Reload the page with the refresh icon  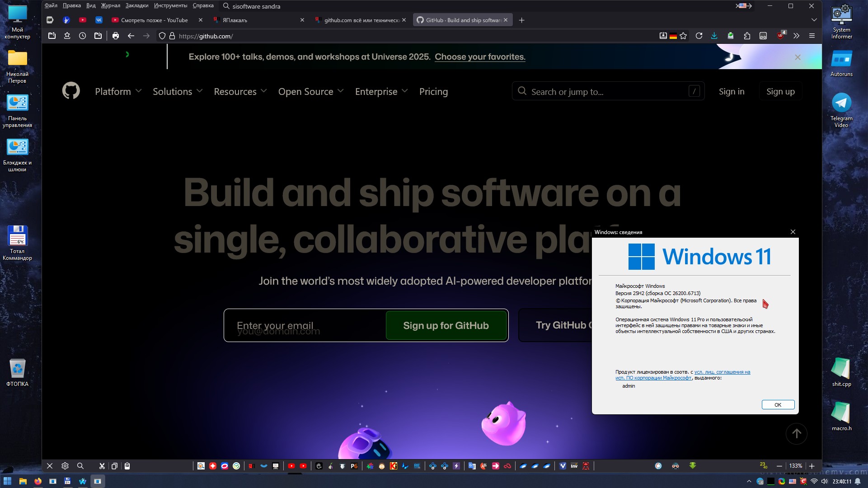click(699, 36)
